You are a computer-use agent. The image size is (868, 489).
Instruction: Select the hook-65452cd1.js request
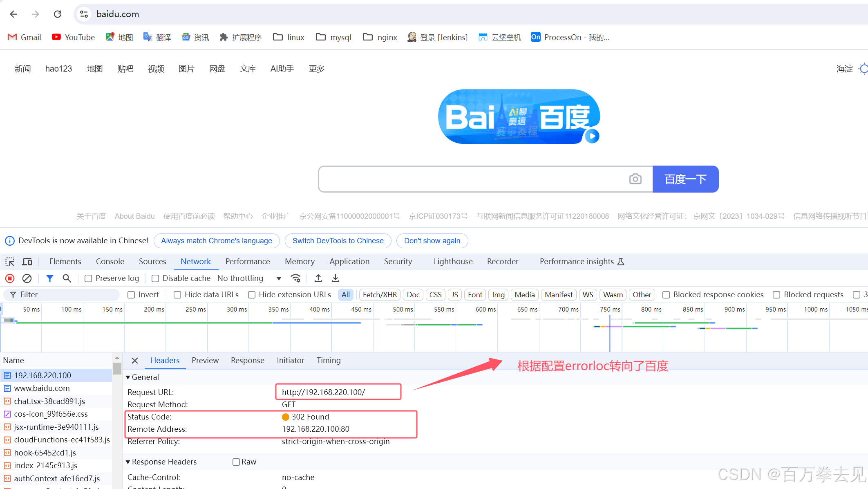pos(56,453)
